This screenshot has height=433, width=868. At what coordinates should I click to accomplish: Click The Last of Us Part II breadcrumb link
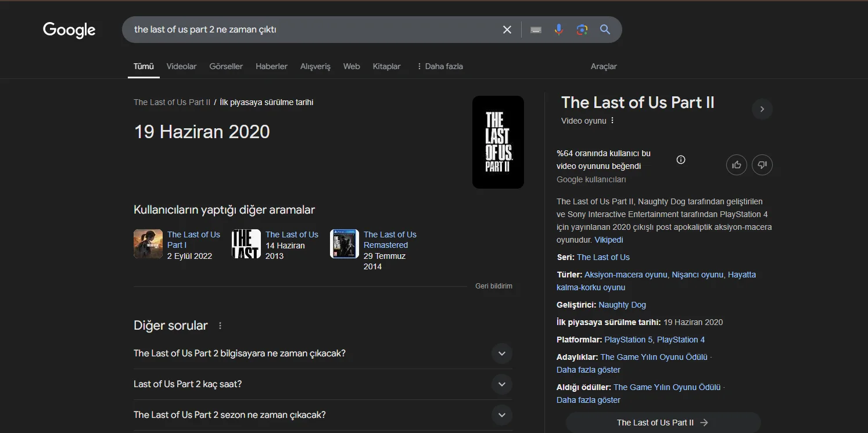[172, 102]
